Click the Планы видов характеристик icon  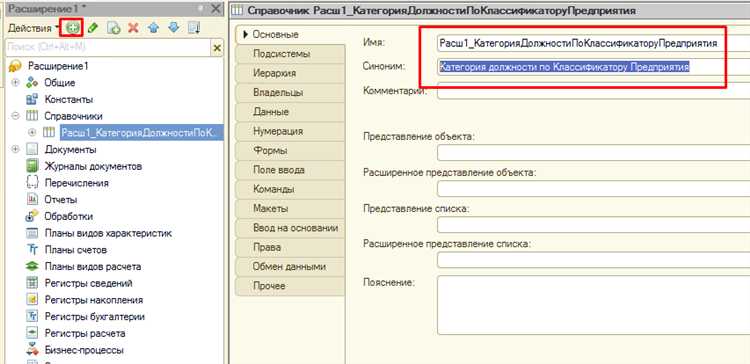click(x=32, y=233)
